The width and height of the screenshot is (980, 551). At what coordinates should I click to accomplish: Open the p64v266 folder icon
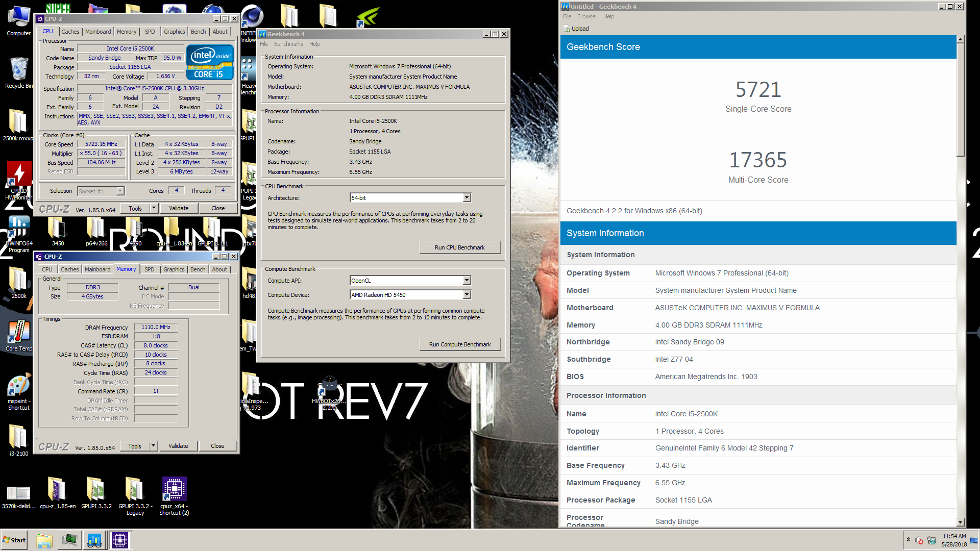click(96, 231)
